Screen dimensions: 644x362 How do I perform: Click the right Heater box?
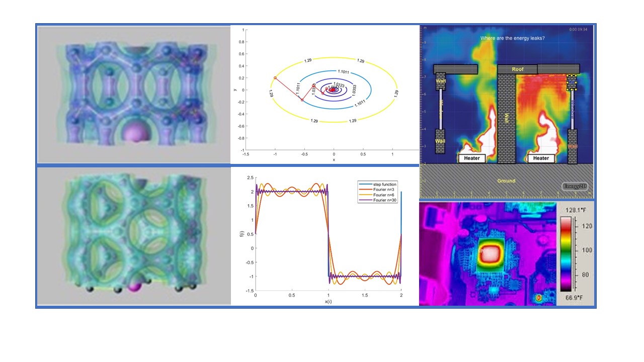coord(541,158)
